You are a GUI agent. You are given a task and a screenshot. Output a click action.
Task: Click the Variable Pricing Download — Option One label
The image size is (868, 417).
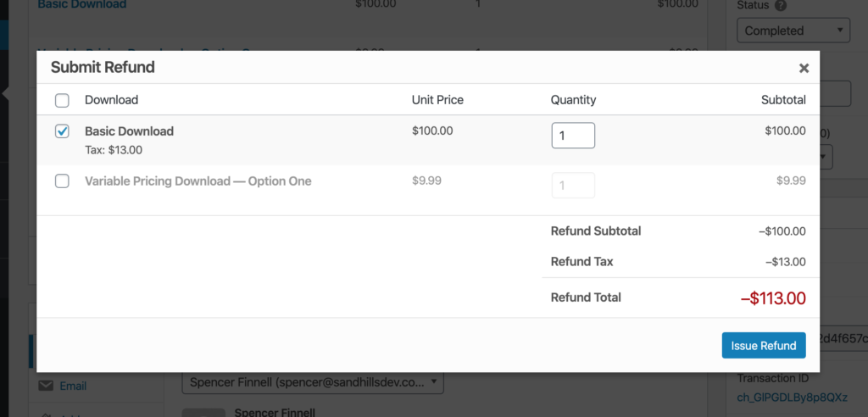[198, 181]
